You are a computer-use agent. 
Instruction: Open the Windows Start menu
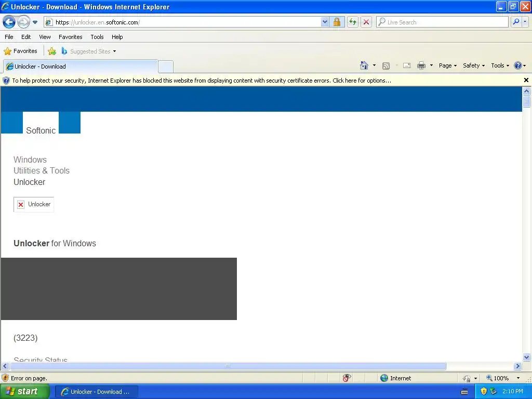tap(25, 392)
